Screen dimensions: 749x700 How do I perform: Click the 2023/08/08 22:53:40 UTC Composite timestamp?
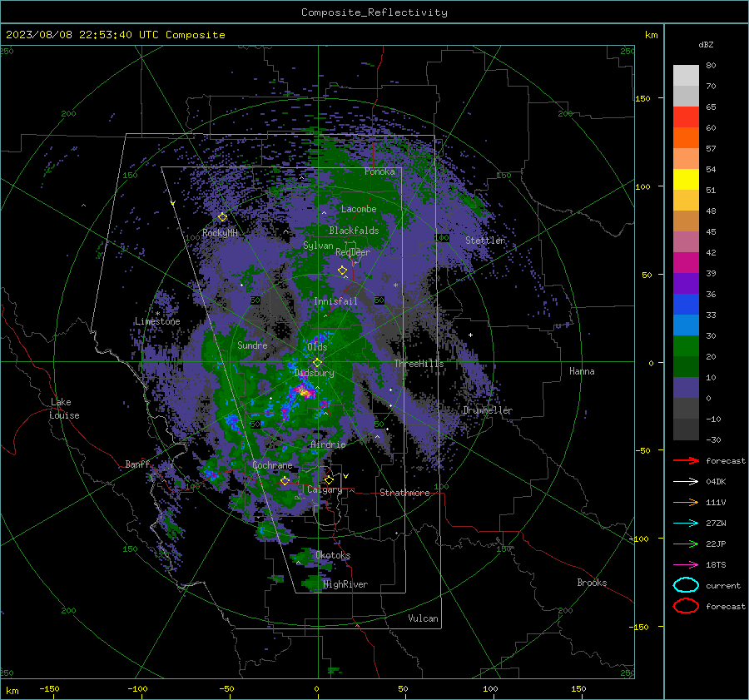(x=115, y=35)
